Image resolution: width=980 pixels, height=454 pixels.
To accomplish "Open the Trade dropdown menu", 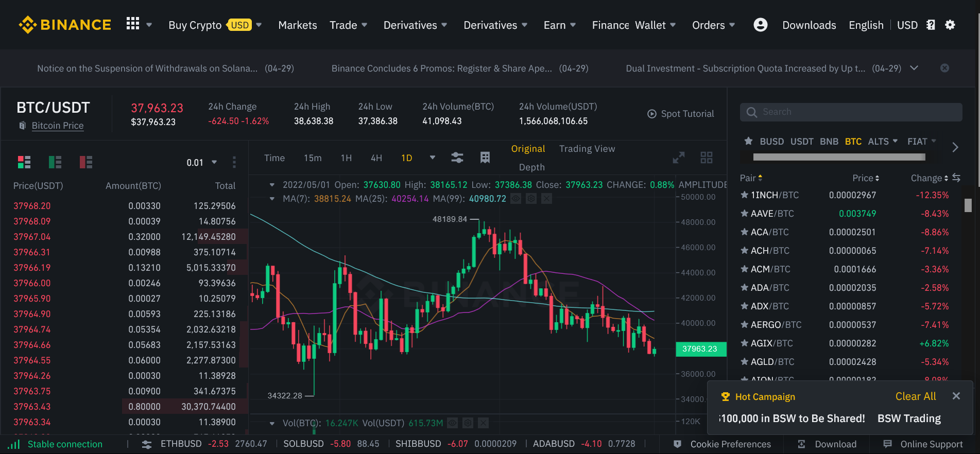I will [348, 25].
